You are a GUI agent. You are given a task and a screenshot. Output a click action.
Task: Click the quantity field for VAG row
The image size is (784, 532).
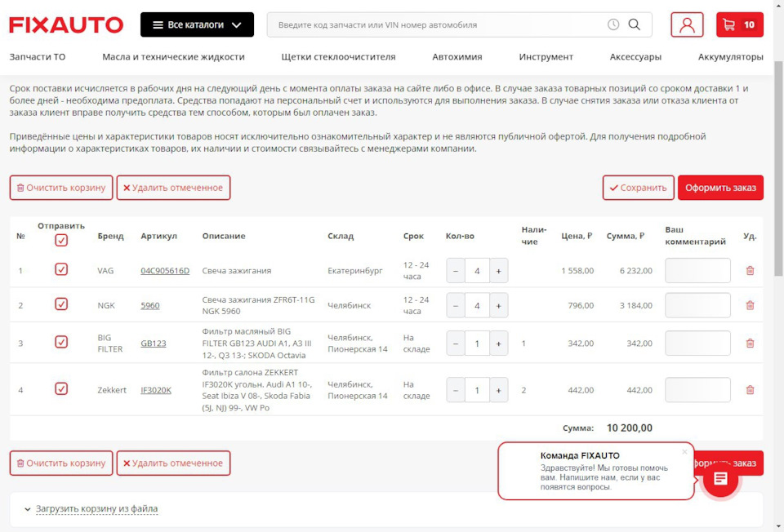[477, 271]
